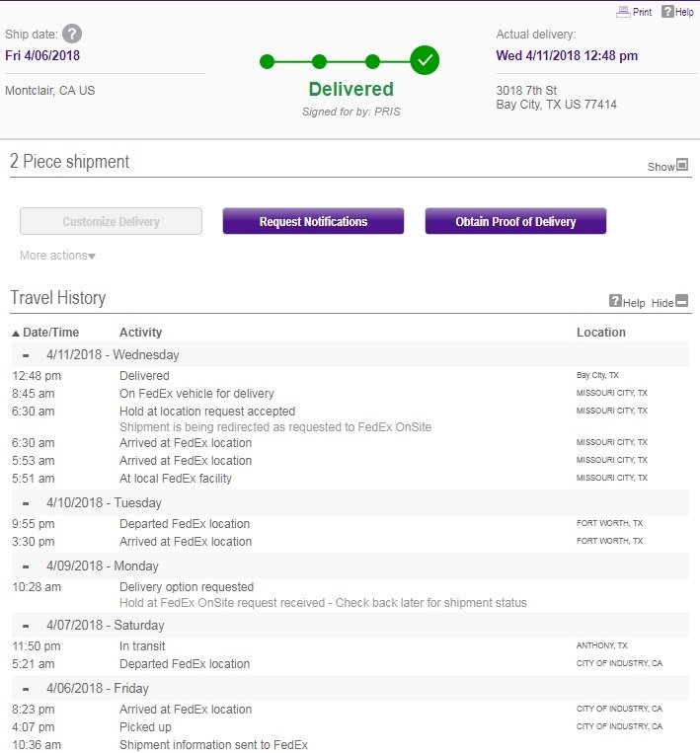
Task: Click the green Delivered checkmark icon
Action: click(x=425, y=60)
